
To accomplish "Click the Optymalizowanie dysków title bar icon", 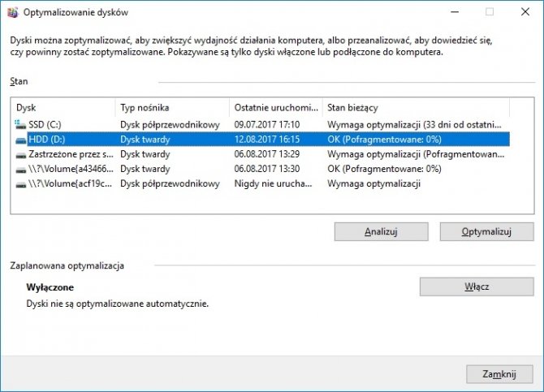I will pyautogui.click(x=12, y=12).
